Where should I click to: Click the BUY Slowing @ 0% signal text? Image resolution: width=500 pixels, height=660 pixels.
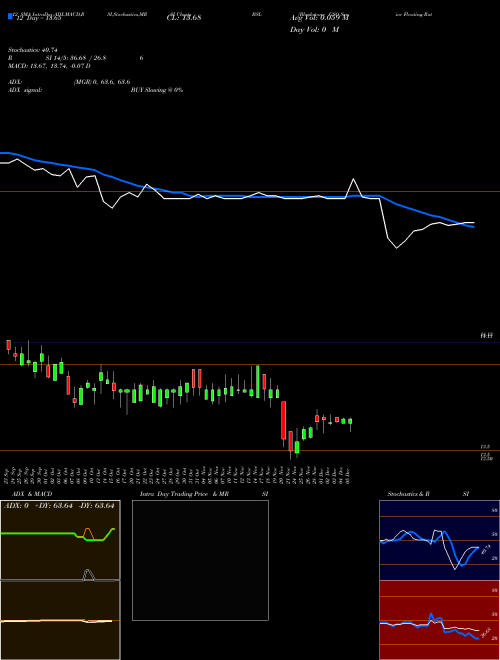157,90
